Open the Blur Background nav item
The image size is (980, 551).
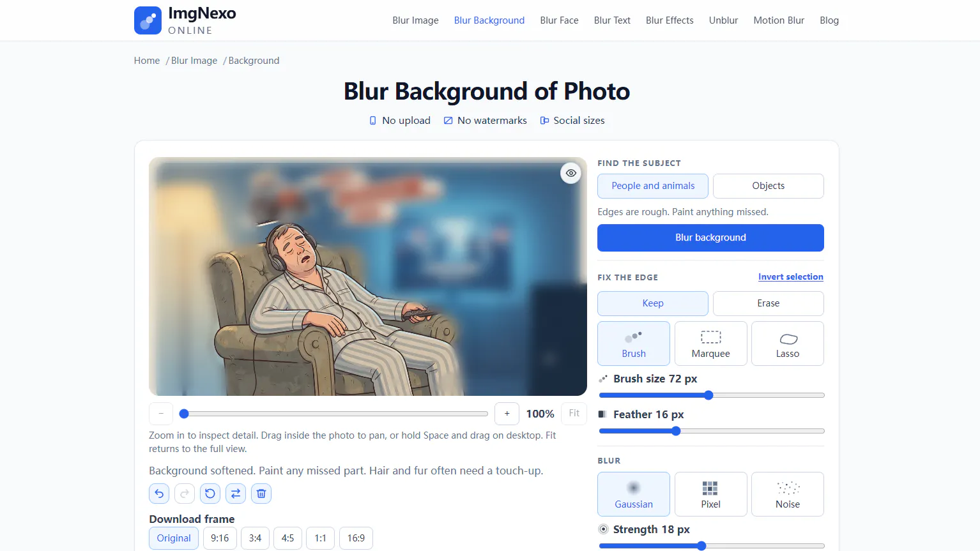(x=489, y=20)
